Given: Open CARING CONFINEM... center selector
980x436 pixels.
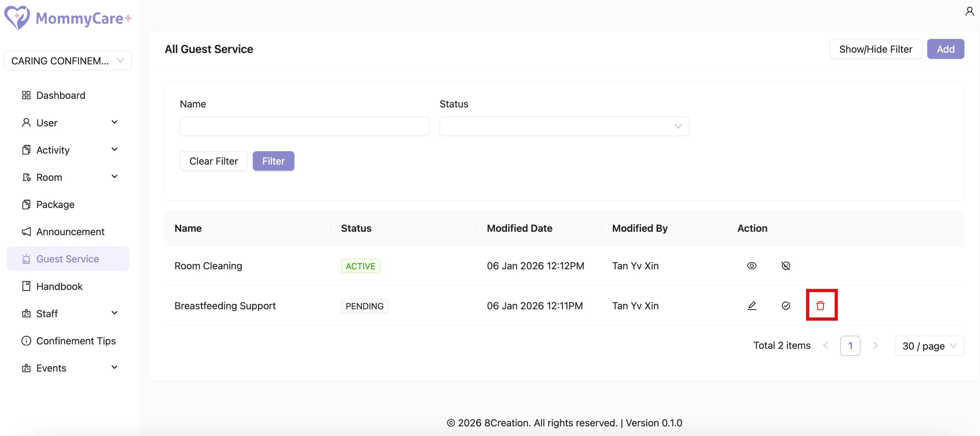Looking at the screenshot, I should pos(68,61).
